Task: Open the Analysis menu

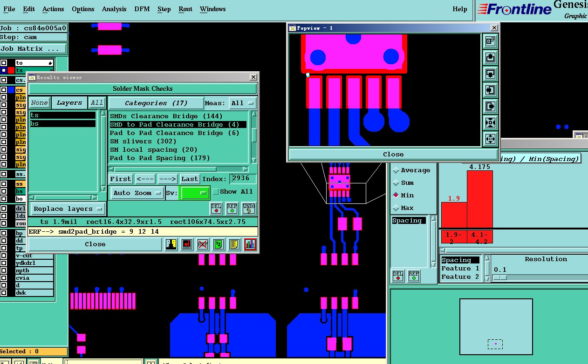Action: [x=114, y=9]
